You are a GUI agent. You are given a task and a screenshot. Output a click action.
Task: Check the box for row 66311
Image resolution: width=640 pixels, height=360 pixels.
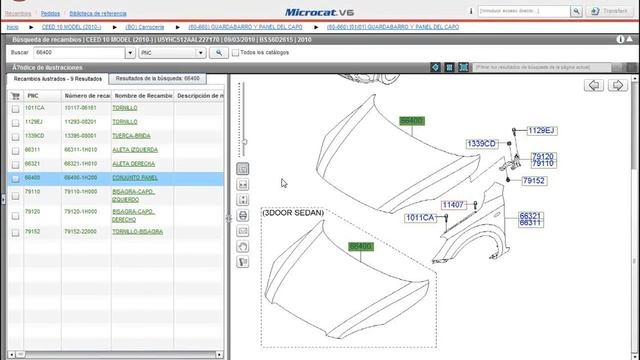click(x=16, y=151)
